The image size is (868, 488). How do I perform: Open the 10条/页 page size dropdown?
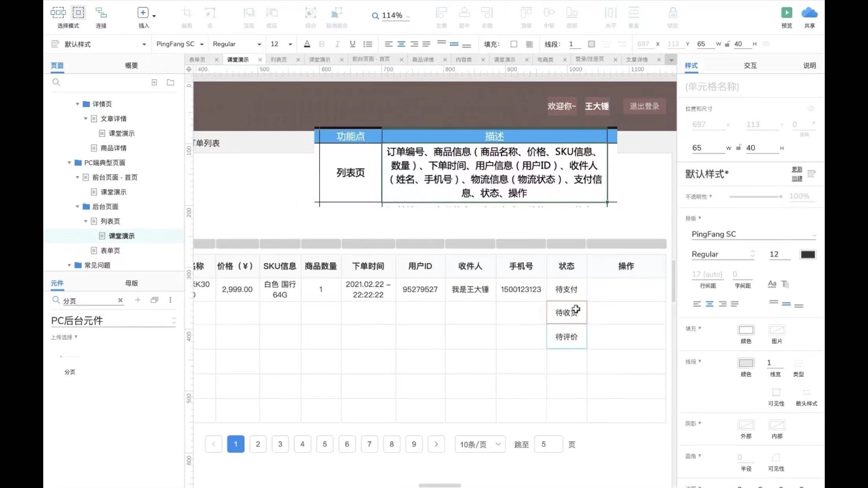click(x=480, y=444)
